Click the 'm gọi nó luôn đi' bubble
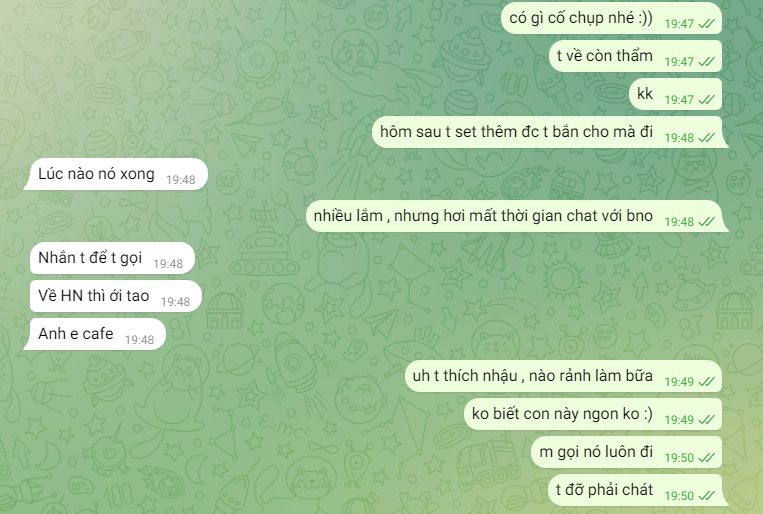The image size is (763, 514). (x=626, y=452)
